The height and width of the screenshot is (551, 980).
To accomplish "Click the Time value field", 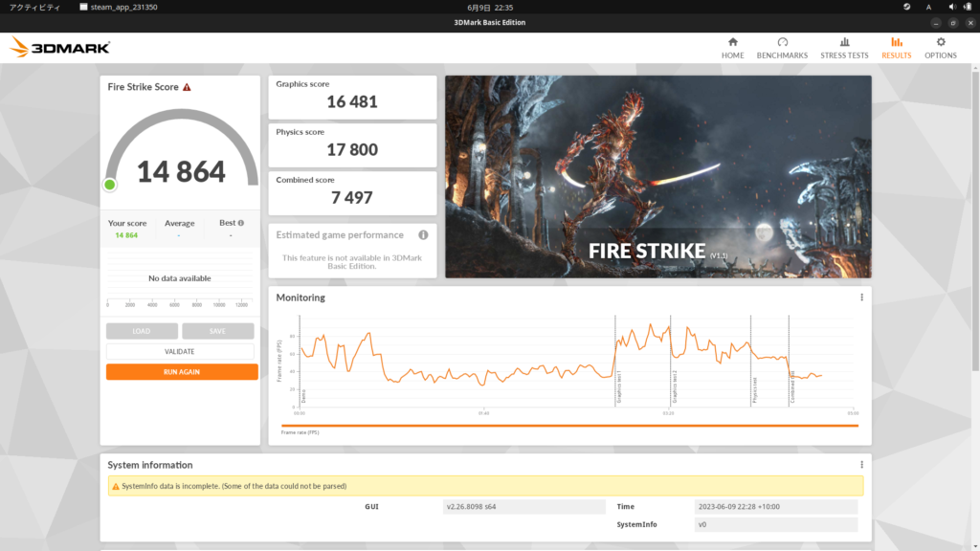I will (775, 507).
